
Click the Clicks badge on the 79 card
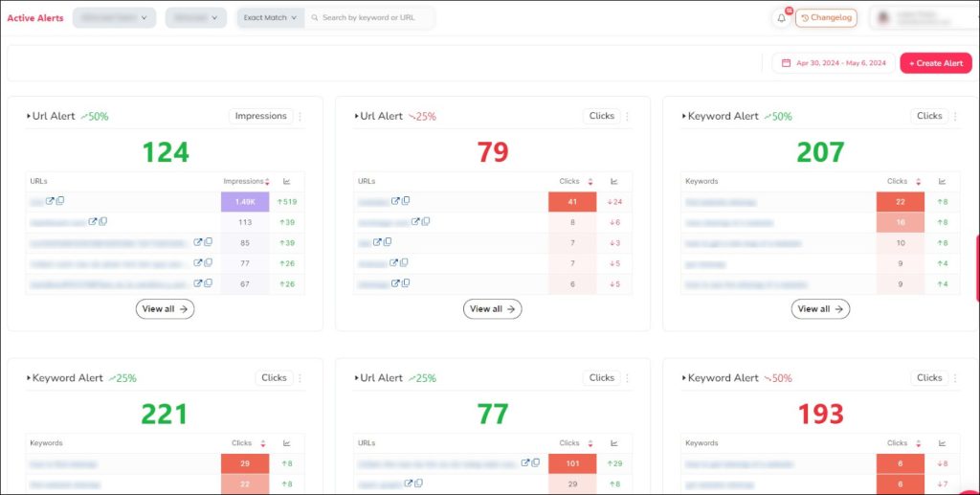pos(601,116)
